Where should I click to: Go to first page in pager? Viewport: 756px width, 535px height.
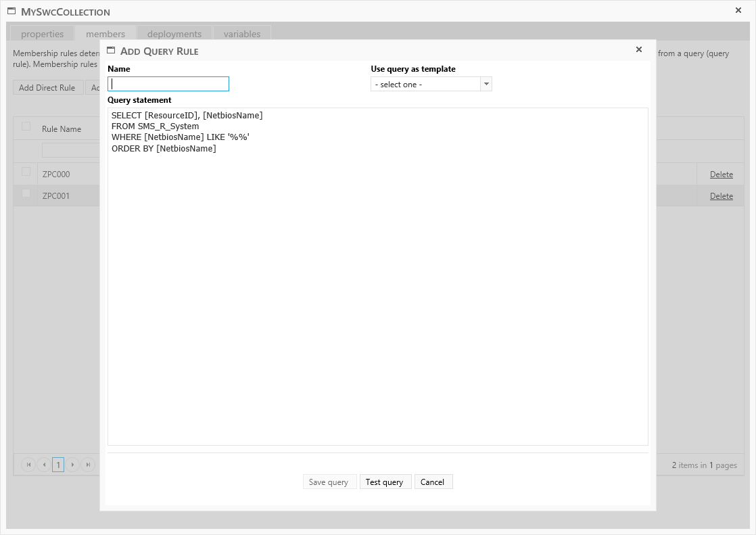coord(28,465)
